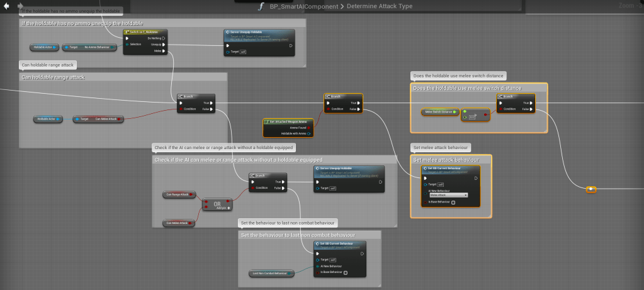Select the OR boolean node
The height and width of the screenshot is (290, 644).
pos(216,204)
